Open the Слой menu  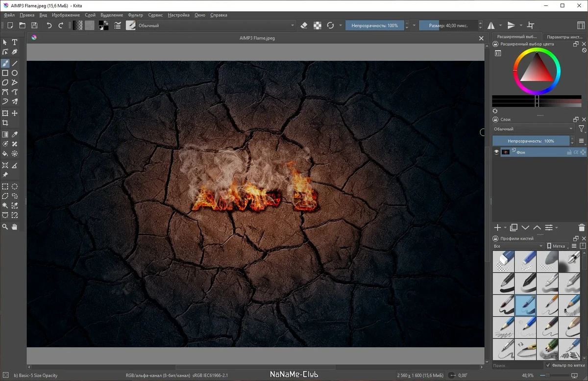click(90, 15)
